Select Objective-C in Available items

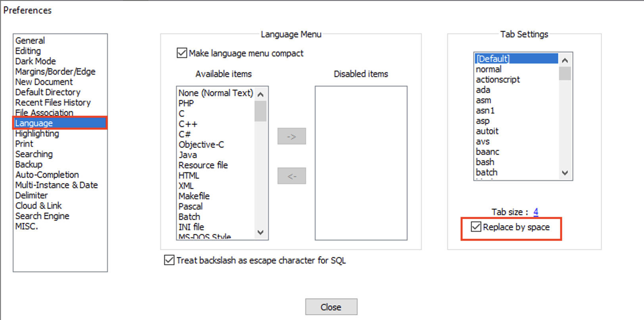click(201, 145)
